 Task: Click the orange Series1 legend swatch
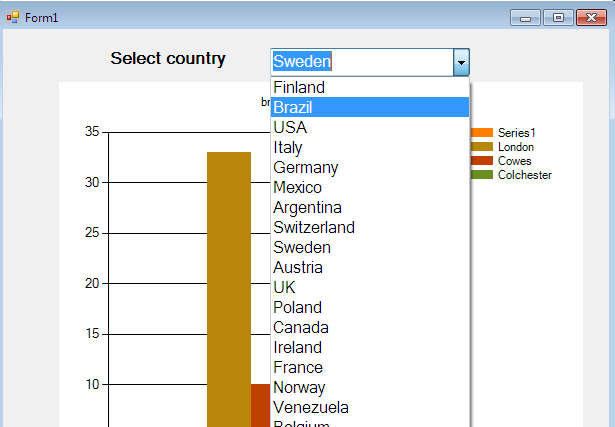[481, 133]
